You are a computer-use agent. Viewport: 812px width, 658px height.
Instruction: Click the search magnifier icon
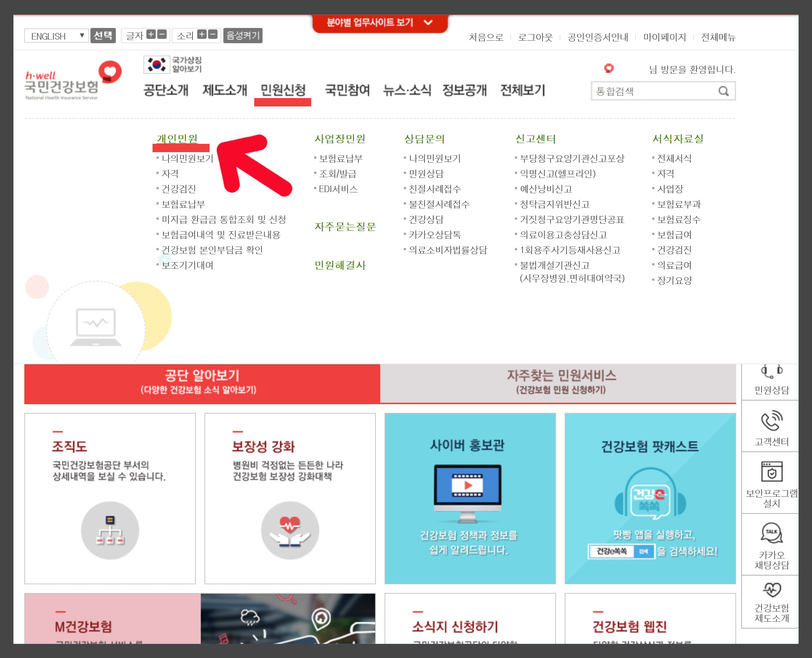pyautogui.click(x=723, y=91)
